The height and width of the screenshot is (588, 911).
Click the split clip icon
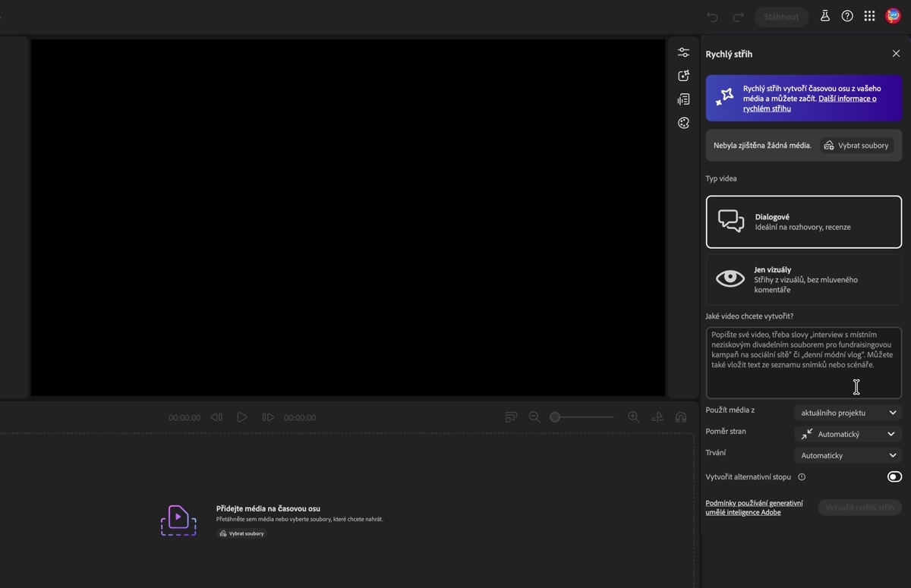657,417
